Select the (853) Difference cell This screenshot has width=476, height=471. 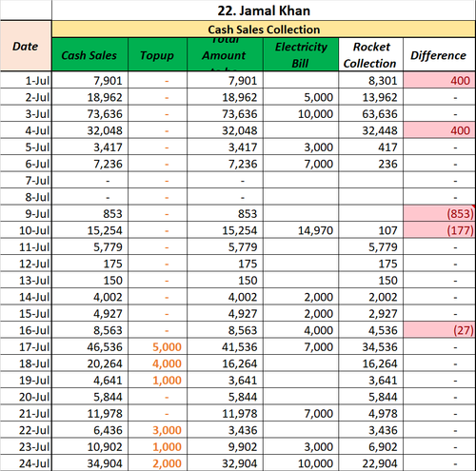coord(439,213)
